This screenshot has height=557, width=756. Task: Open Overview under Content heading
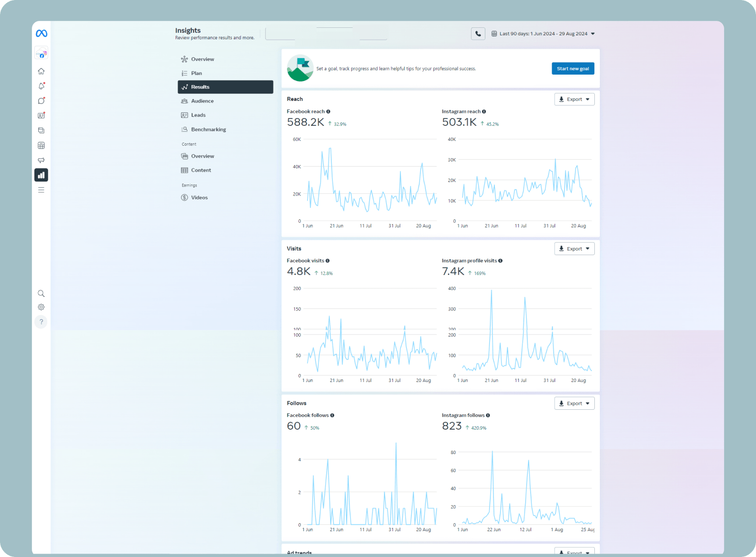225,156
